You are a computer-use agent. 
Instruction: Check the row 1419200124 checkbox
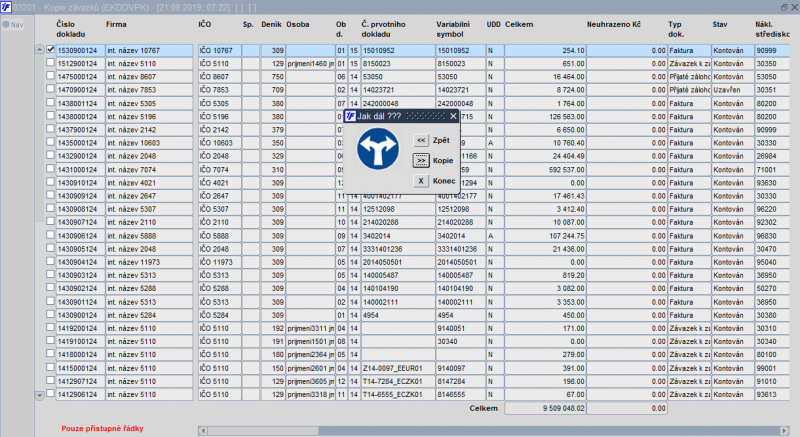point(50,327)
